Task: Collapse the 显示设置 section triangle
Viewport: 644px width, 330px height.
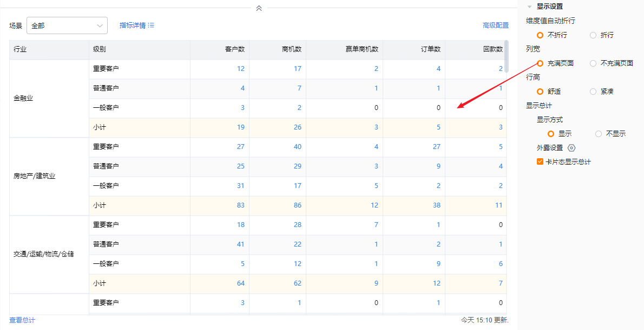Action: pos(529,7)
